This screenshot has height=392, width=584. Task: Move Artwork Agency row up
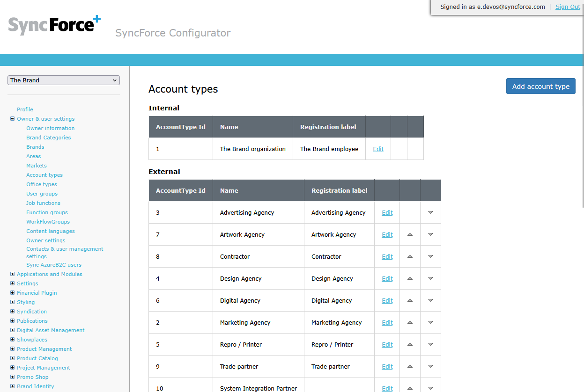(410, 234)
